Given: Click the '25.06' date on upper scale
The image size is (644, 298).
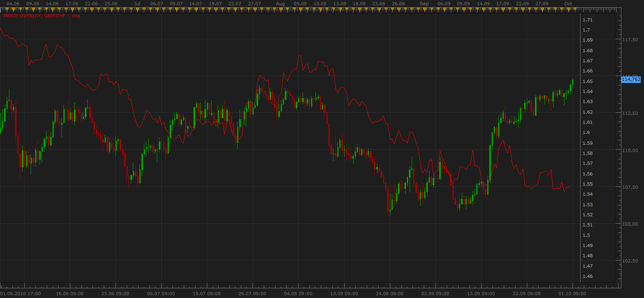Looking at the screenshot, I should [x=111, y=4].
